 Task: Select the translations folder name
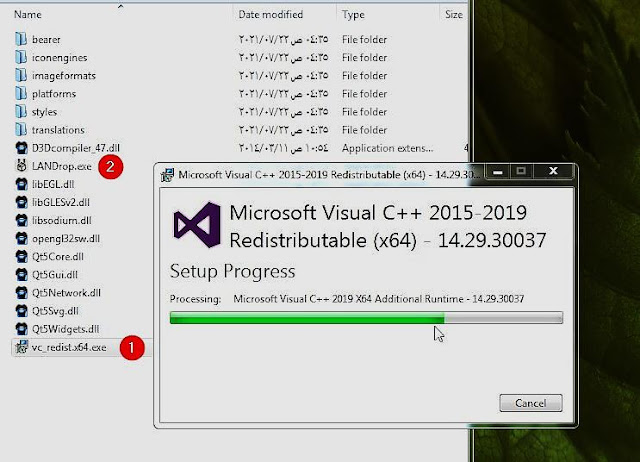(58, 130)
